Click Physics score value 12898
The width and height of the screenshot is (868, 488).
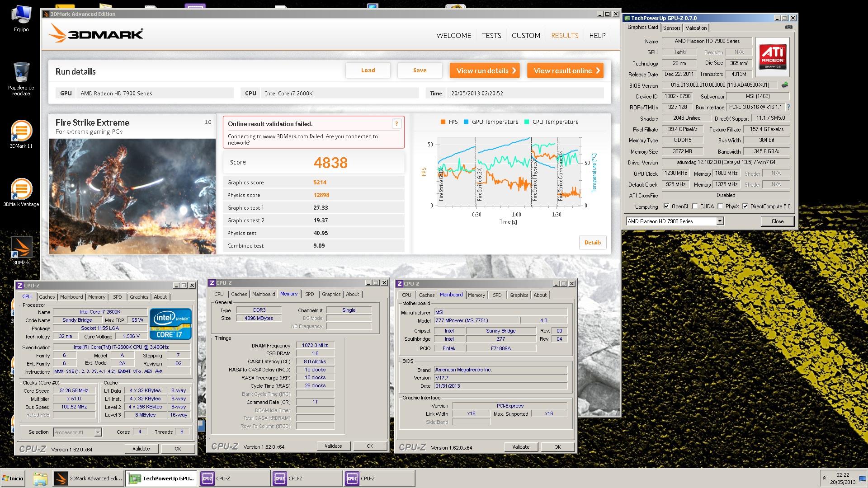click(x=321, y=195)
